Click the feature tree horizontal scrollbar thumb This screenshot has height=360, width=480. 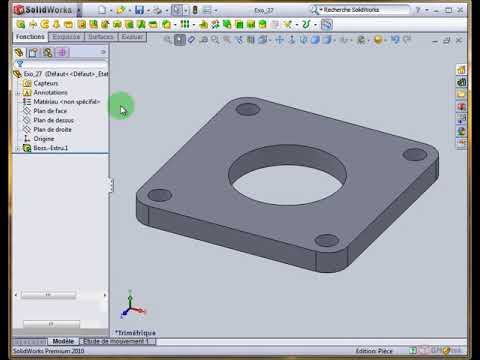tap(49, 295)
